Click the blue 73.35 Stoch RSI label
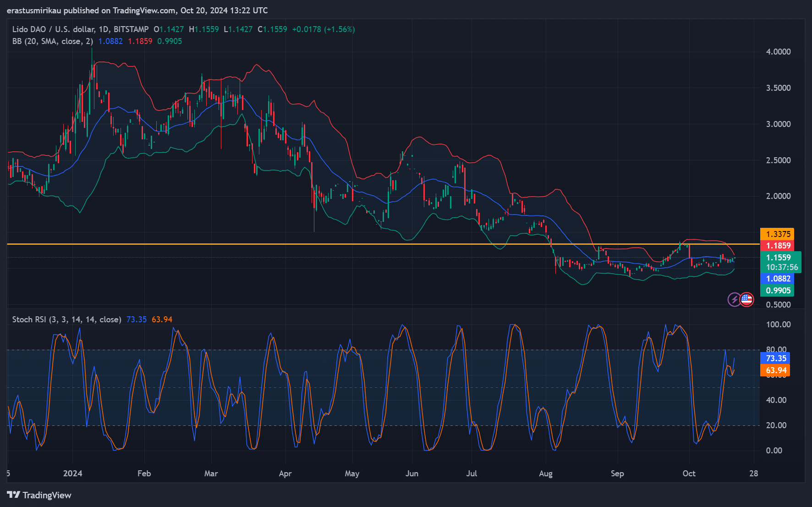Screen dimensions: 812x507 coord(775,358)
